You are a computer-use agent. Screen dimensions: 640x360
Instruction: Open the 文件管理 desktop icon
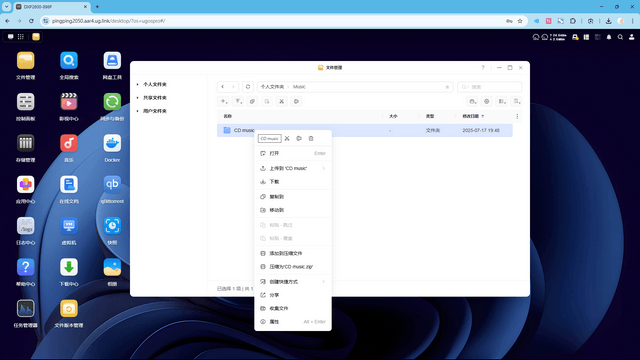click(x=25, y=61)
